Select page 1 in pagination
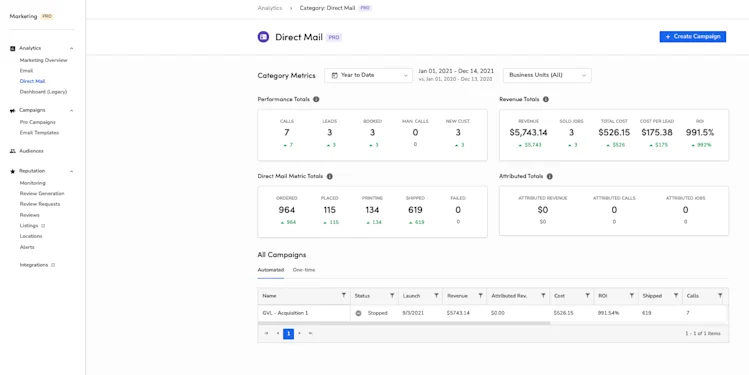This screenshot has width=749, height=375. (289, 333)
